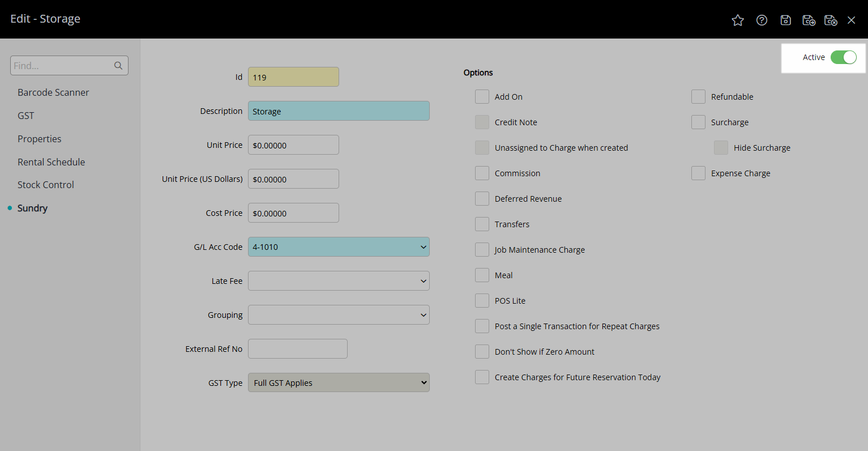Viewport: 868px width, 451px height.
Task: Click the Id field showing 119
Action: coord(293,77)
